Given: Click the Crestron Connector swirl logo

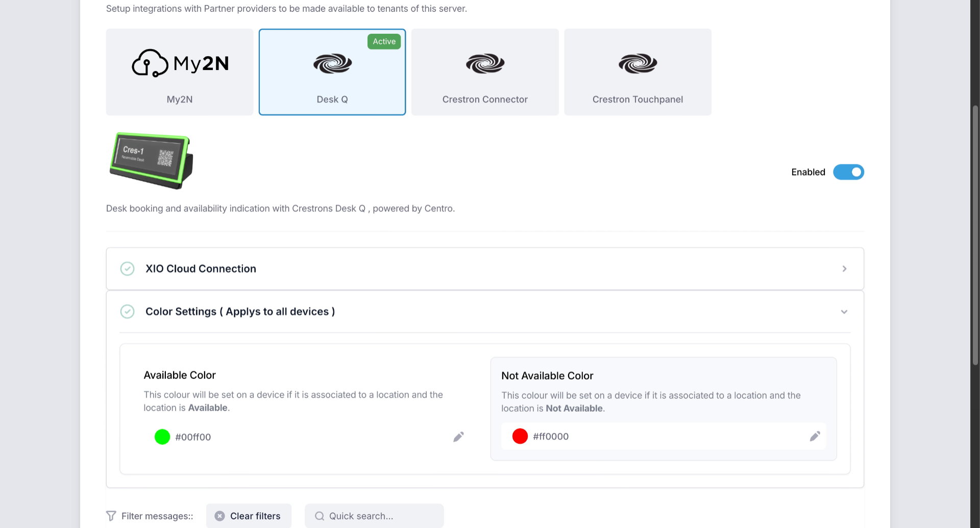Looking at the screenshot, I should (485, 64).
